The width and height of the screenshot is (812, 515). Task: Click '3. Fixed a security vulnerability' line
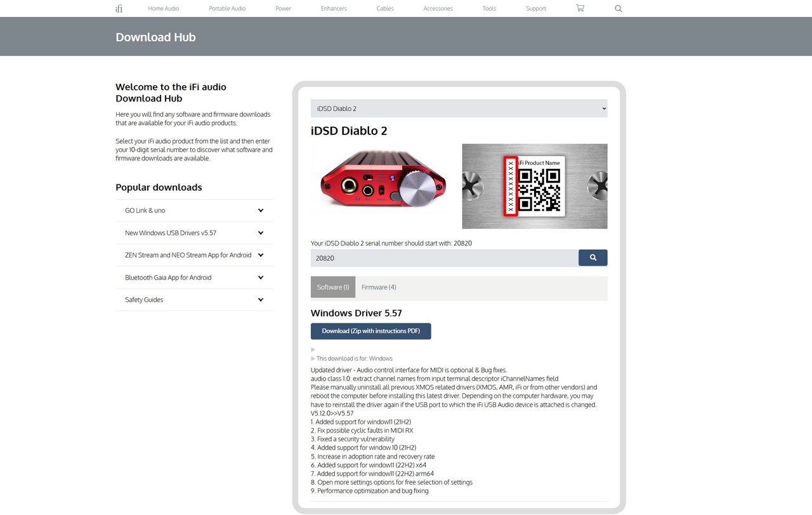pos(353,439)
